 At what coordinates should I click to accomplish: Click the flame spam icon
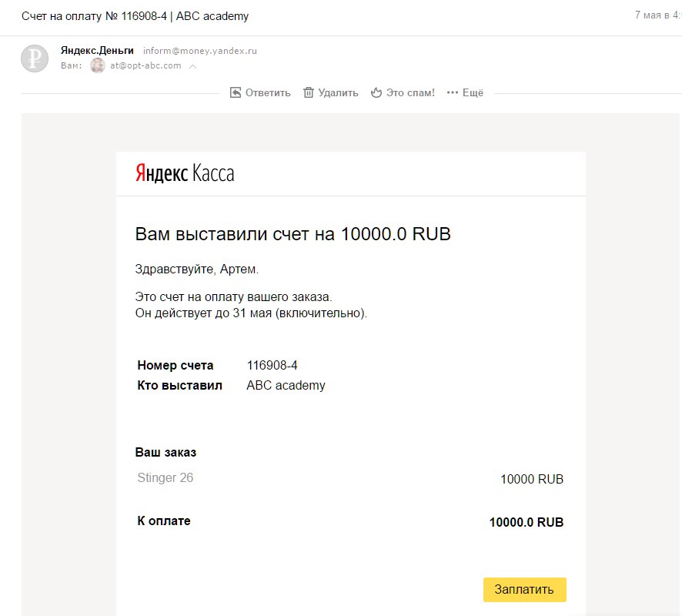[376, 92]
